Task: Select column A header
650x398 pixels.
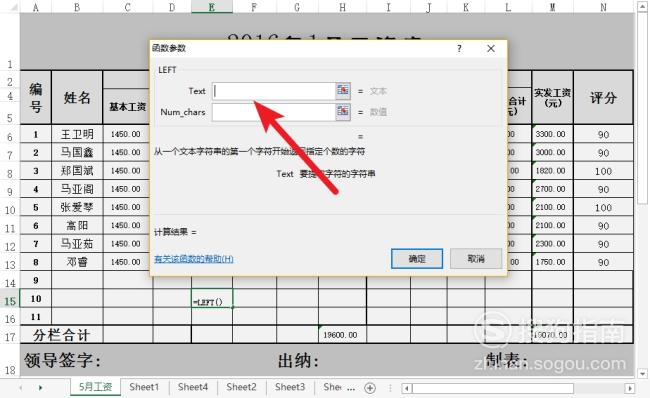Action: (36, 7)
